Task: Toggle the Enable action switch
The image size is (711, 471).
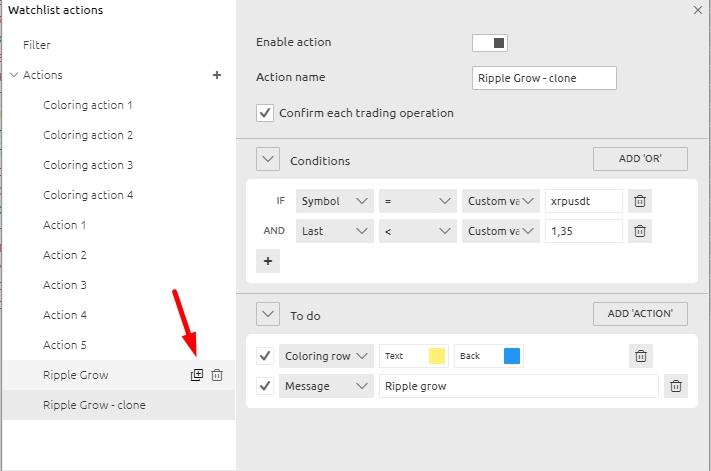Action: click(x=490, y=42)
